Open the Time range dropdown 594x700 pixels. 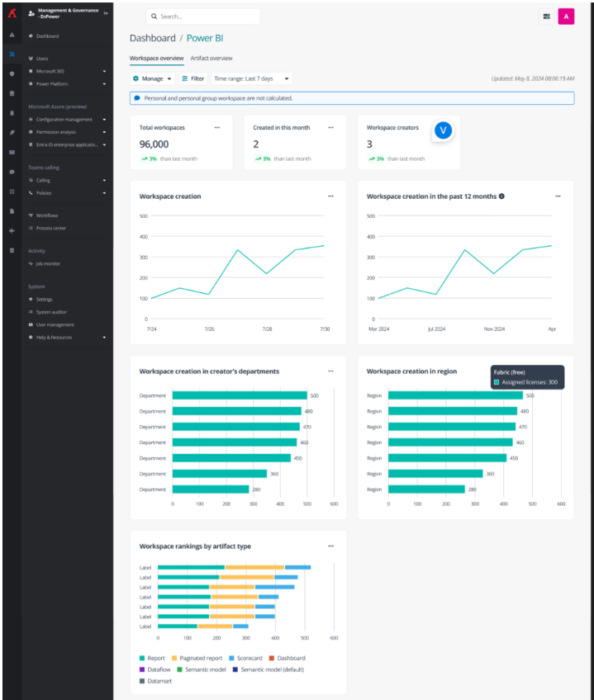252,78
